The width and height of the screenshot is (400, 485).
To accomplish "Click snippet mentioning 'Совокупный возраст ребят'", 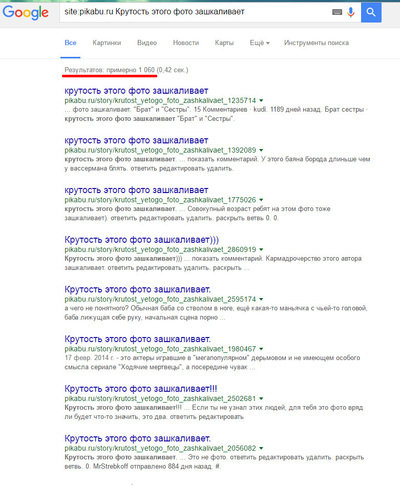I will [x=197, y=213].
